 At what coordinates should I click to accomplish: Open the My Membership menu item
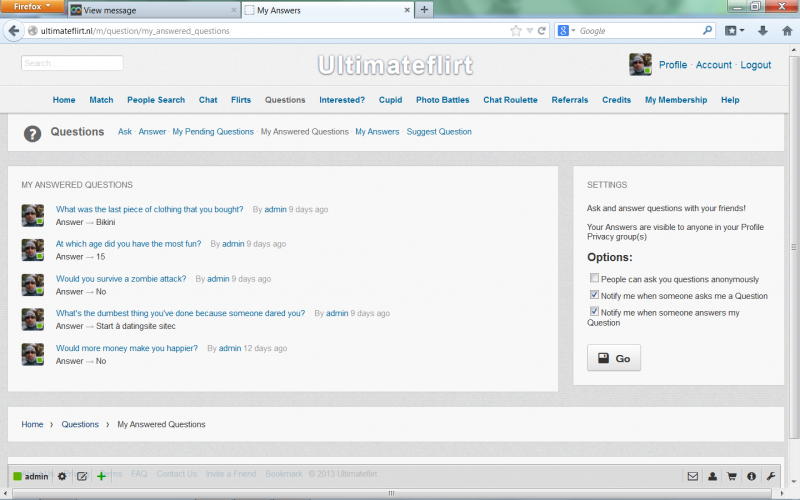click(676, 100)
